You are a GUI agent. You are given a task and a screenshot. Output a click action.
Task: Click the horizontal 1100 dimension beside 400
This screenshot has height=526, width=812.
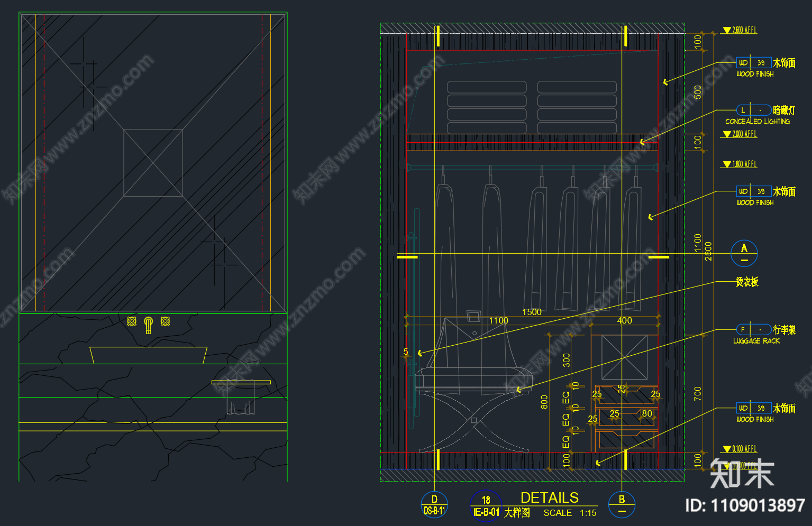[498, 320]
